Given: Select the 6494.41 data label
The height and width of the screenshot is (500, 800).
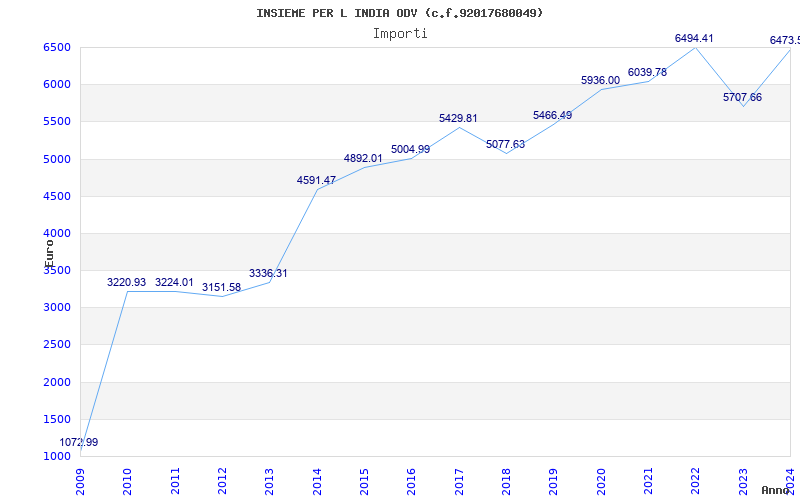Looking at the screenshot, I should point(694,38).
